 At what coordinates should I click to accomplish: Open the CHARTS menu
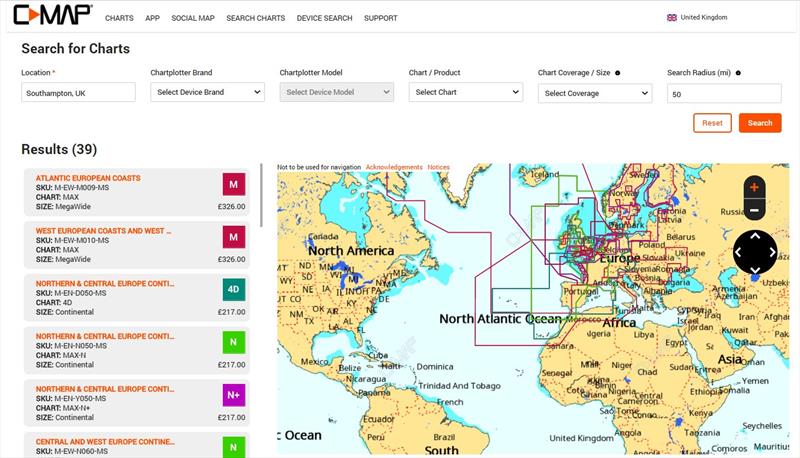(119, 18)
